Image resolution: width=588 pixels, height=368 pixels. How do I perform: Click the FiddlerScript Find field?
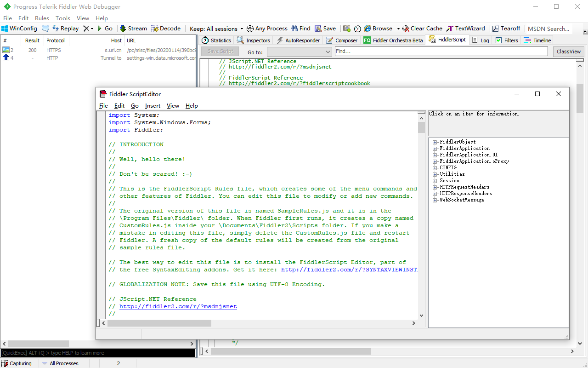coord(441,51)
